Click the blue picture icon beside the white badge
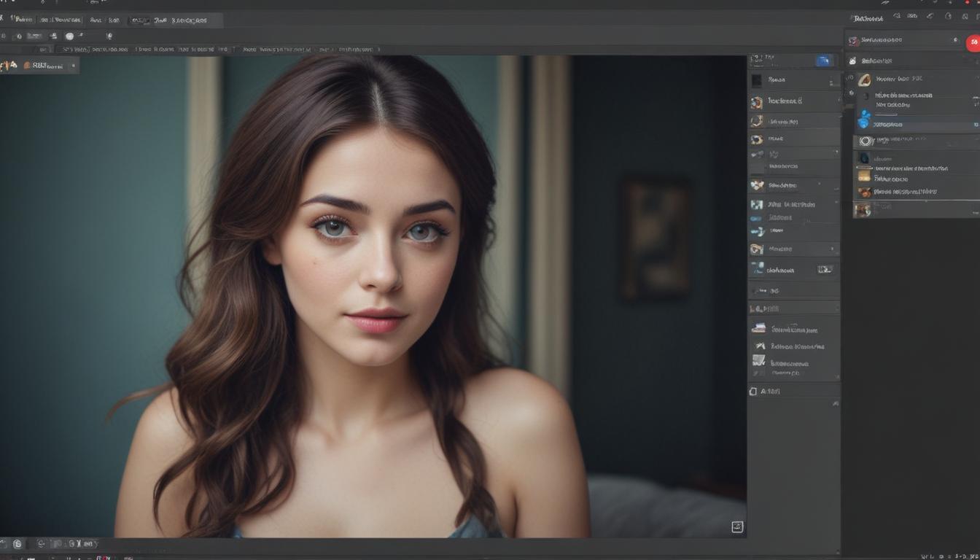This screenshot has width=980, height=560. click(x=758, y=269)
